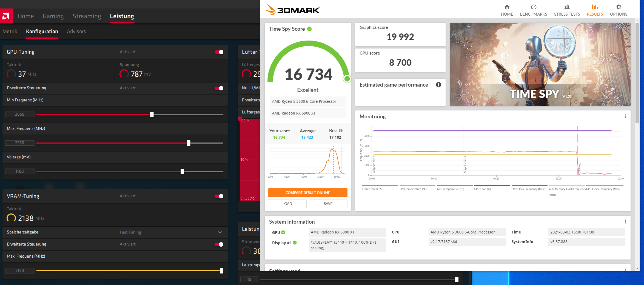Open Monitoring panel three-dot menu

tap(625, 116)
